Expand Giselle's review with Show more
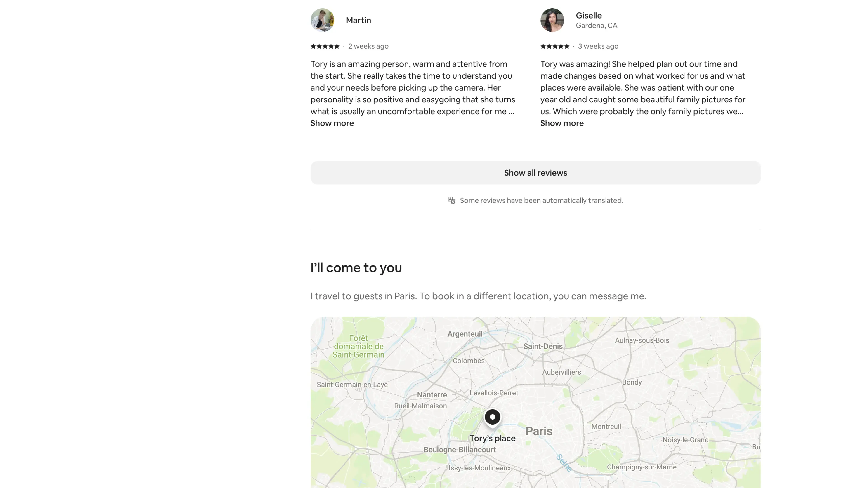This screenshot has height=488, width=868. (562, 123)
